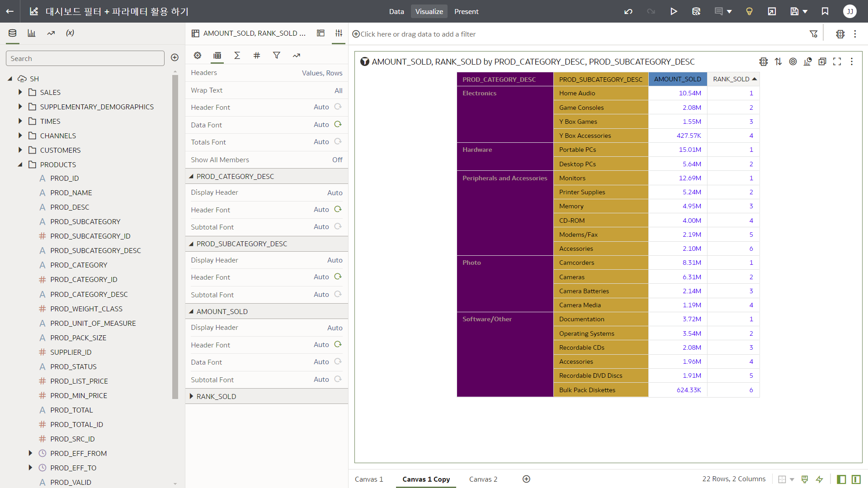
Task: Select the Totals sigma properties tab
Action: click(237, 55)
